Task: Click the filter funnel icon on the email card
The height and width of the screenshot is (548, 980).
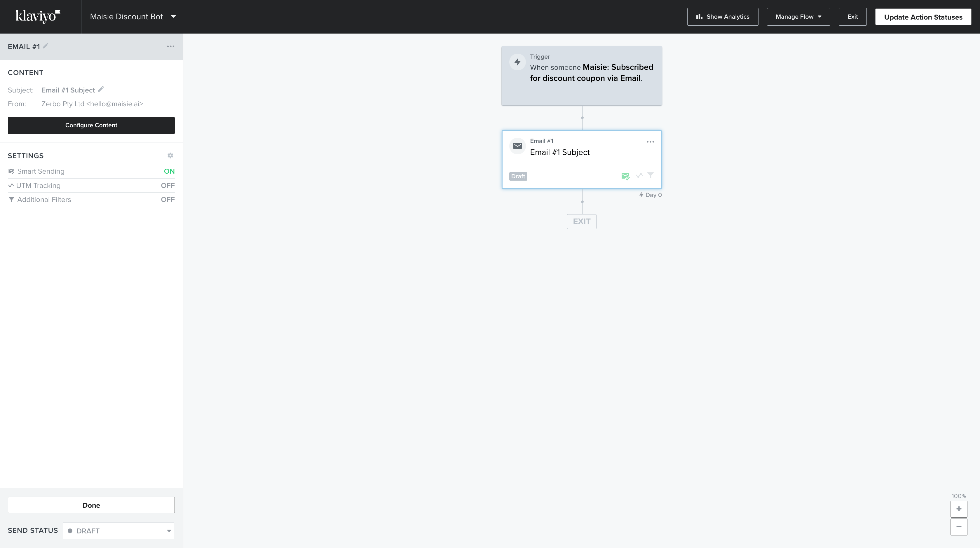Action: pyautogui.click(x=651, y=175)
